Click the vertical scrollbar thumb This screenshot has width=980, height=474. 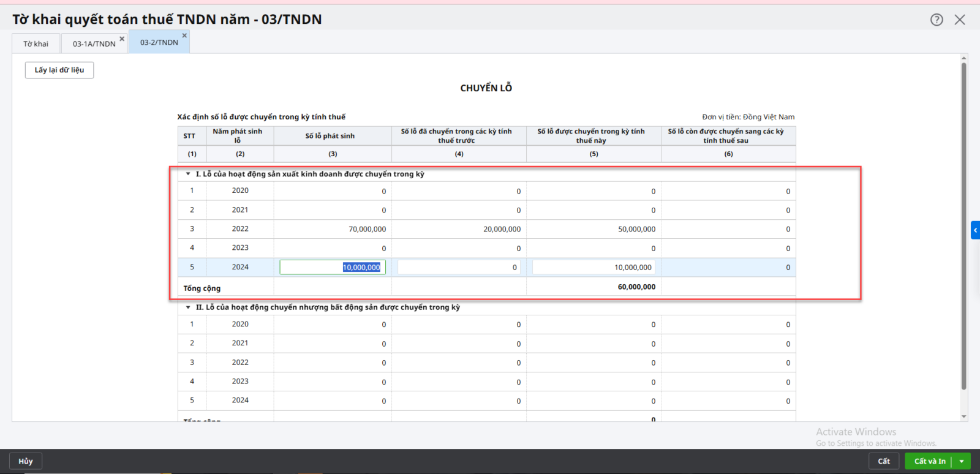[x=964, y=227]
